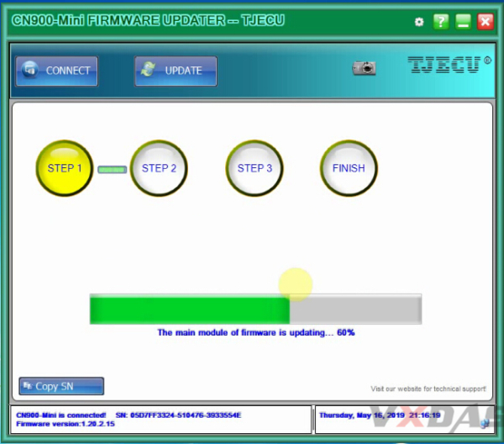Click the window title CN900-Mini FIRMWARE UPDATER
Screen dimensions: 504x444
(x=148, y=20)
